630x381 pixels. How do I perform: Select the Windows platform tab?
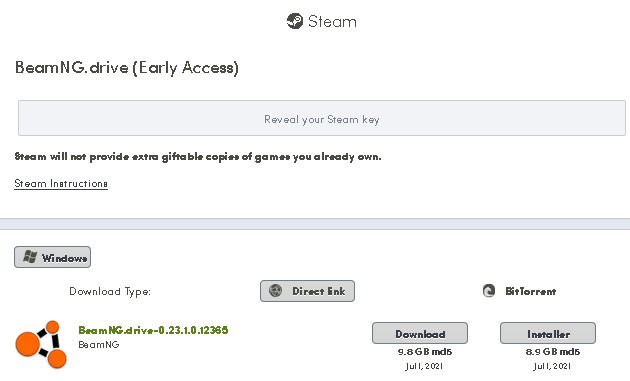[x=53, y=257]
